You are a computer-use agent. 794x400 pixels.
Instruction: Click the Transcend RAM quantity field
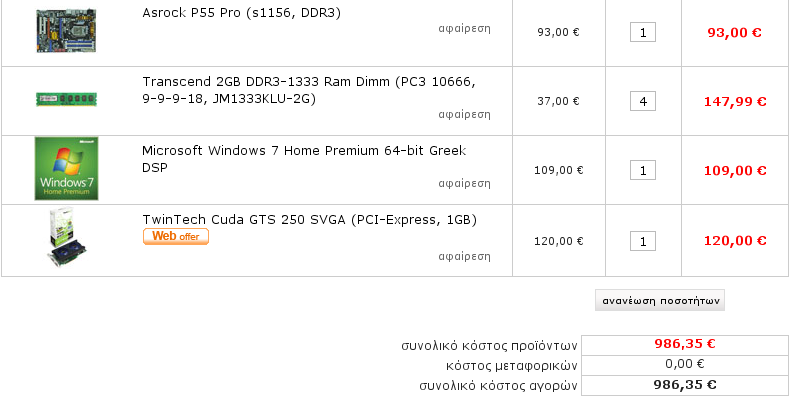coord(642,101)
